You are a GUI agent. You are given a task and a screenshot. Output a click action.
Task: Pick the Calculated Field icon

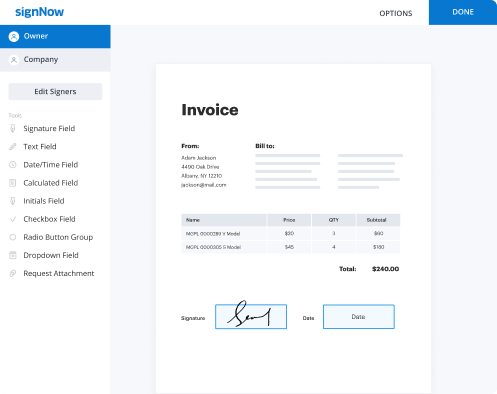point(13,183)
